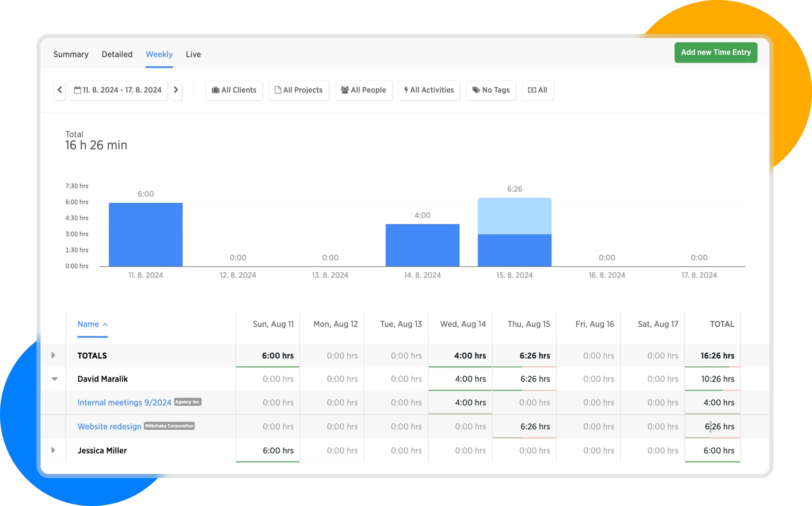Click tag icon on No Tags

[x=476, y=90]
